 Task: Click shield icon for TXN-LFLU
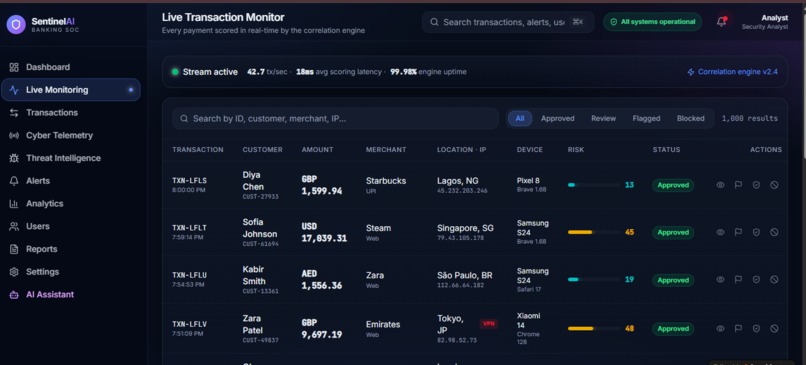756,280
